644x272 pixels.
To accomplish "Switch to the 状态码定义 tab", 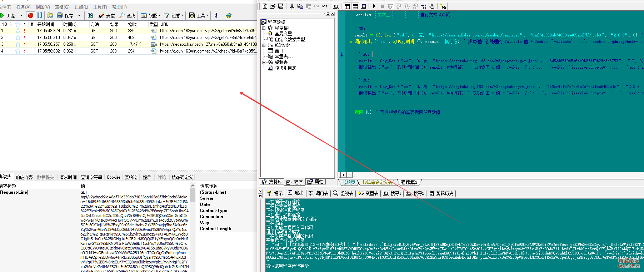I will [x=182, y=177].
